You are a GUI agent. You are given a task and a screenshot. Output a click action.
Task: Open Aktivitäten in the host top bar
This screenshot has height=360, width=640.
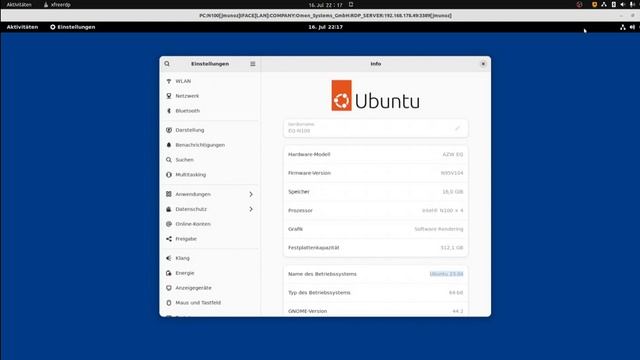[x=19, y=4]
